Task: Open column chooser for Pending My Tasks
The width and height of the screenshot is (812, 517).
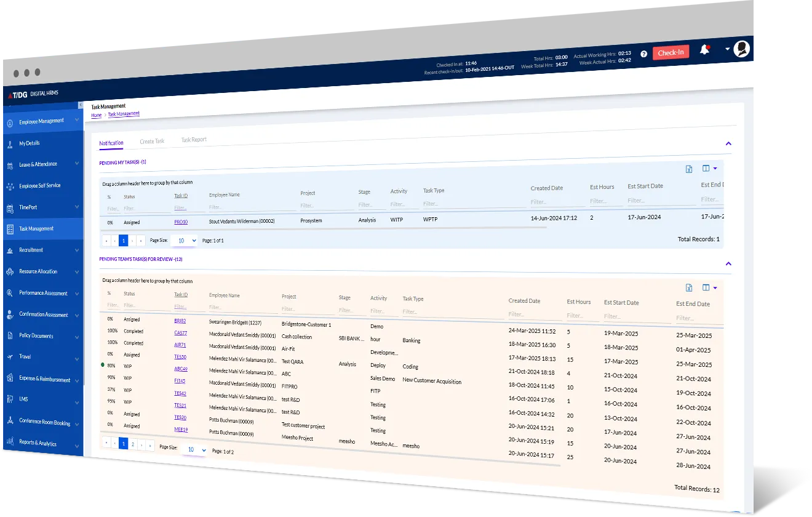Action: click(709, 168)
